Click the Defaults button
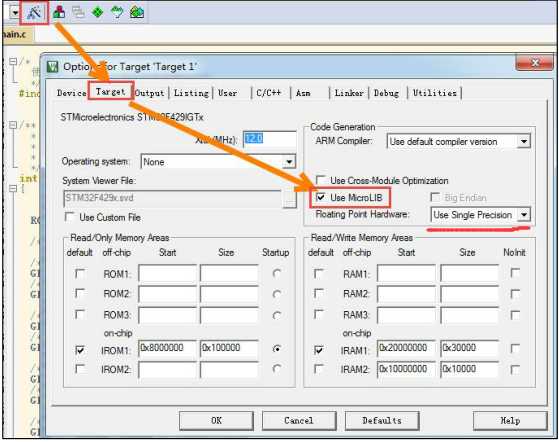The height and width of the screenshot is (442, 559). [x=382, y=421]
